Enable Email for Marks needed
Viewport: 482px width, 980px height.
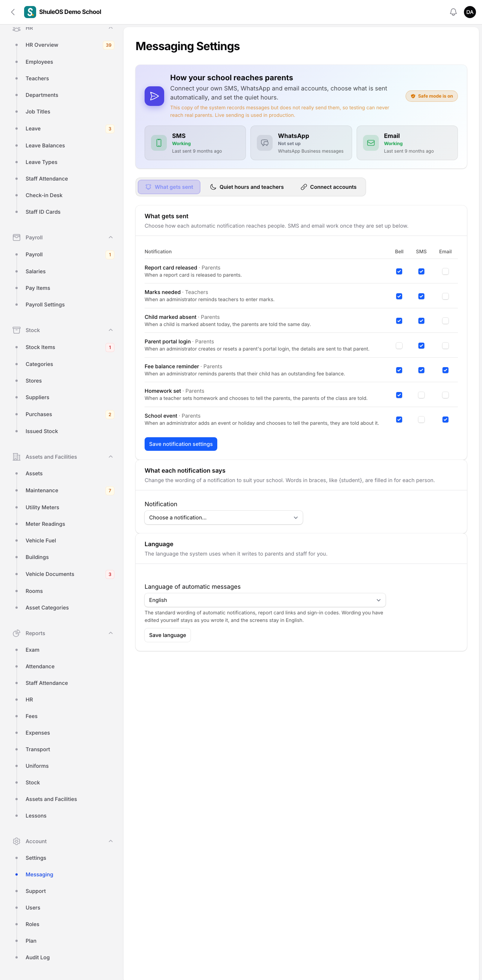tap(445, 296)
